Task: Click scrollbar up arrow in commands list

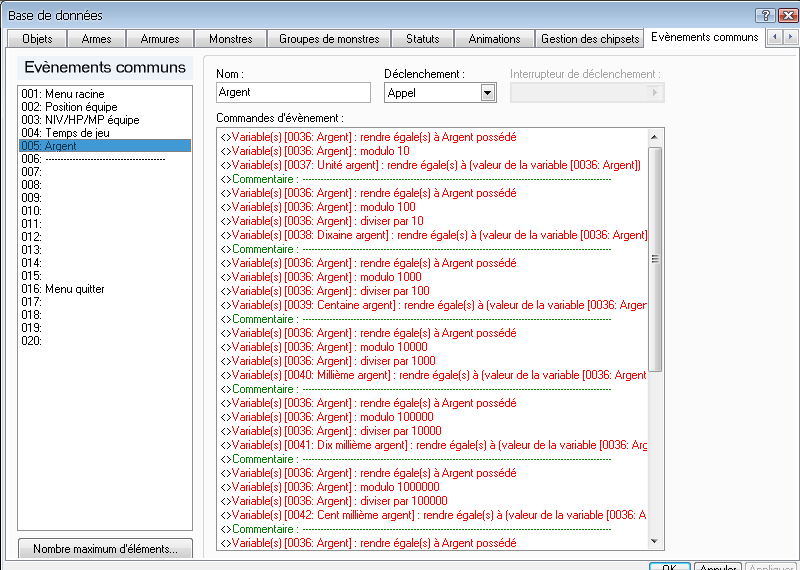Action: point(655,137)
